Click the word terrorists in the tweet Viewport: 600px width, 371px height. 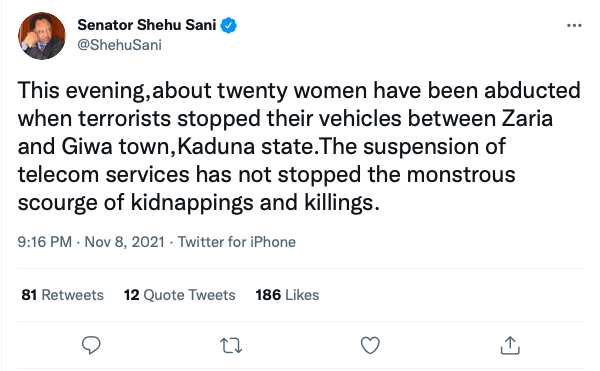click(124, 119)
